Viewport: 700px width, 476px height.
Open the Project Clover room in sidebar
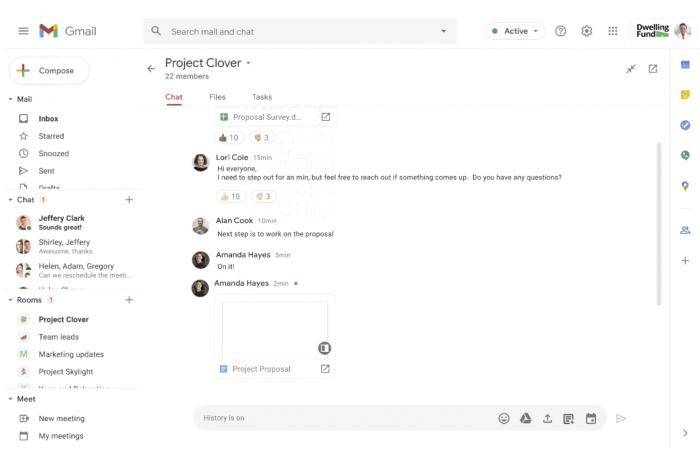pyautogui.click(x=63, y=319)
